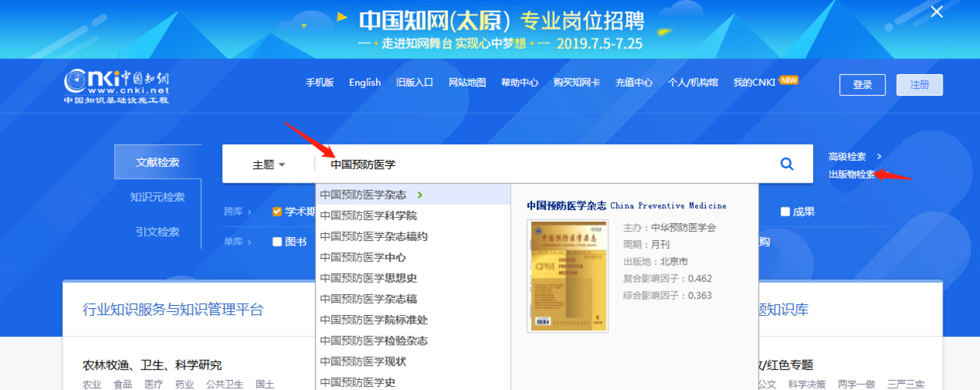The height and width of the screenshot is (390, 980).
Task: Open 充值中心
Action: coord(634,83)
